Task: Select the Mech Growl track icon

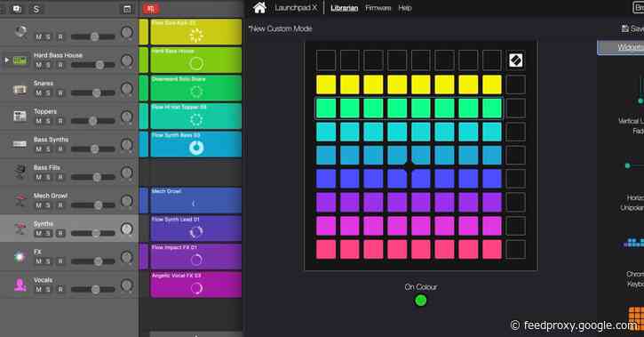Action: click(20, 200)
